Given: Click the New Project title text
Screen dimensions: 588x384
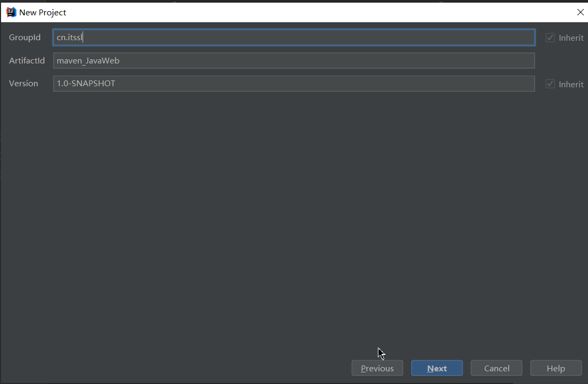Looking at the screenshot, I should point(42,12).
